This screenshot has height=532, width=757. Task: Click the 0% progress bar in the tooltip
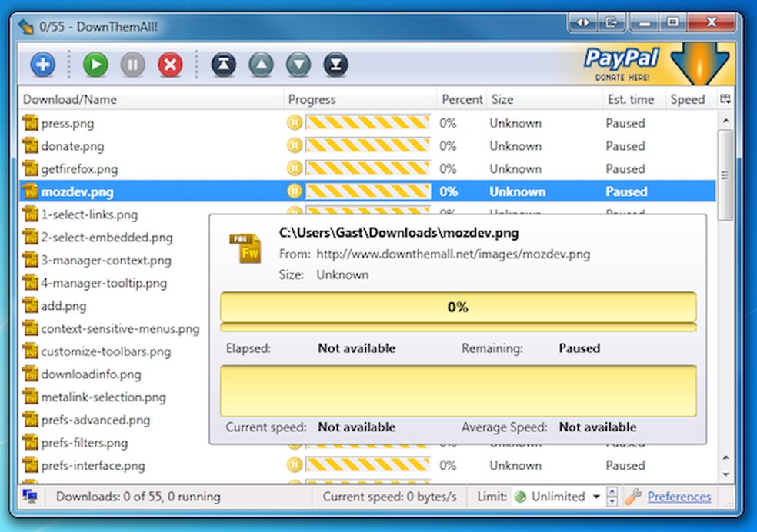pos(459,307)
